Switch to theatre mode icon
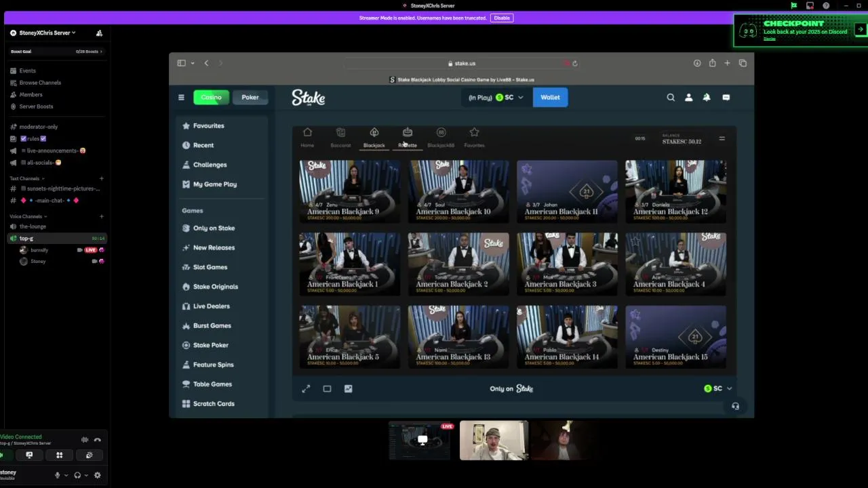The height and width of the screenshot is (488, 868). pos(327,388)
